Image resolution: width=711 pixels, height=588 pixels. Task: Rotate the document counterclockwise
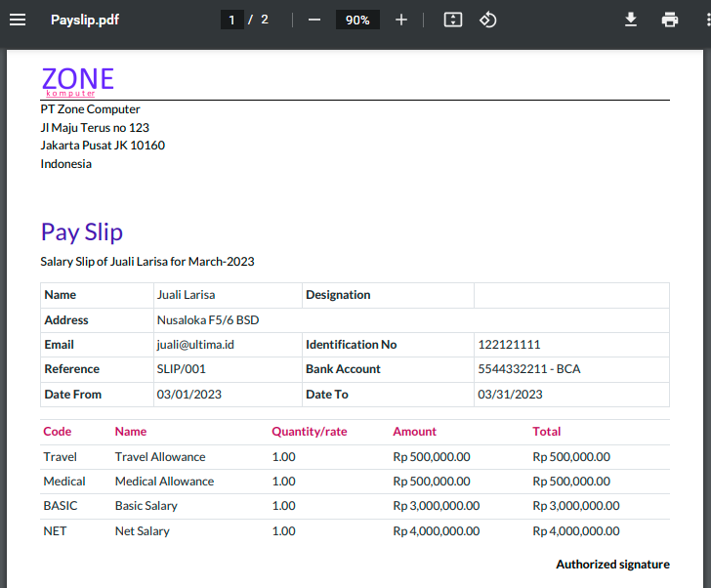488,20
